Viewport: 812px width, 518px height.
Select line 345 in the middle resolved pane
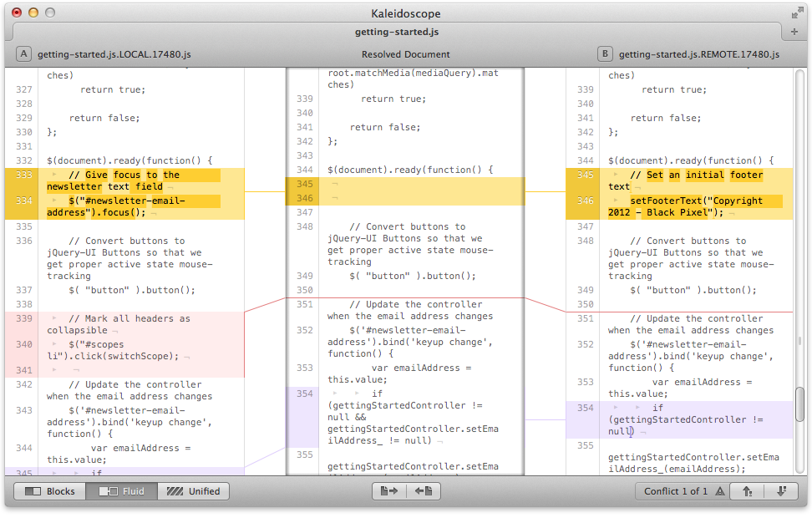(x=304, y=184)
